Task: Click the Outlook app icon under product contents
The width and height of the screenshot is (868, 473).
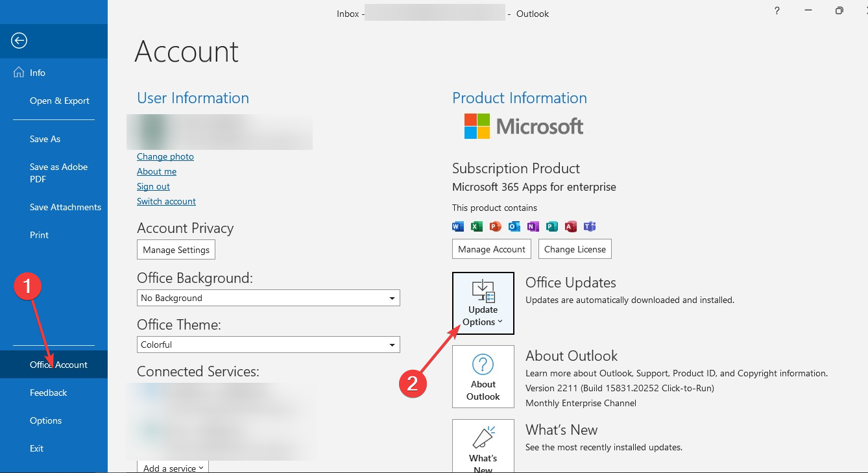Action: [x=514, y=226]
